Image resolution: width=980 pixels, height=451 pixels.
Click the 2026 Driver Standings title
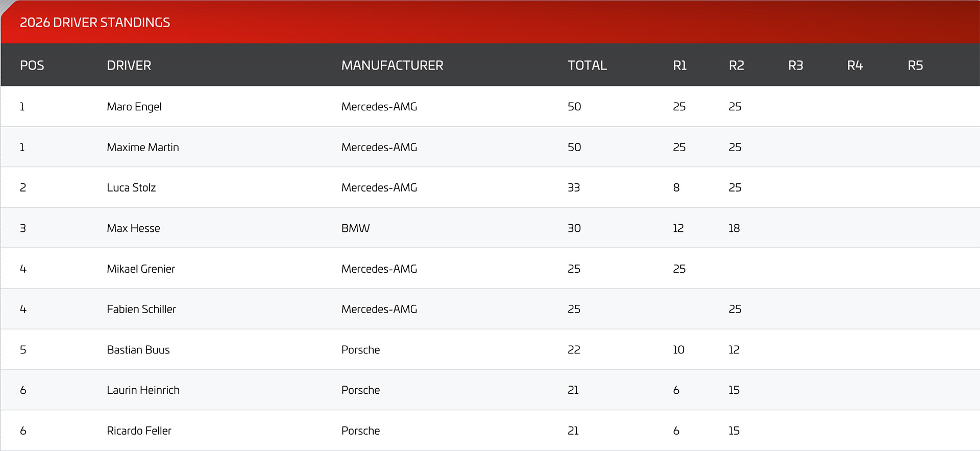tap(95, 22)
